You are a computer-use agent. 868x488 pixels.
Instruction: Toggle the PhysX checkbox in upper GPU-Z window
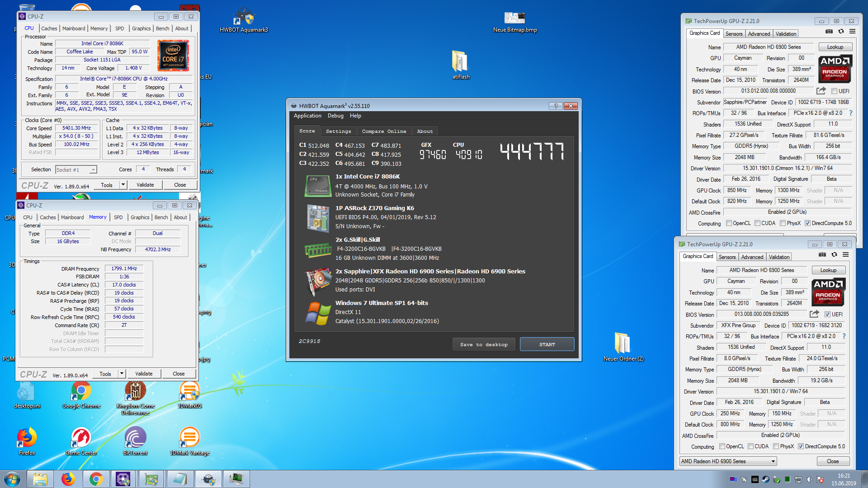click(x=783, y=223)
